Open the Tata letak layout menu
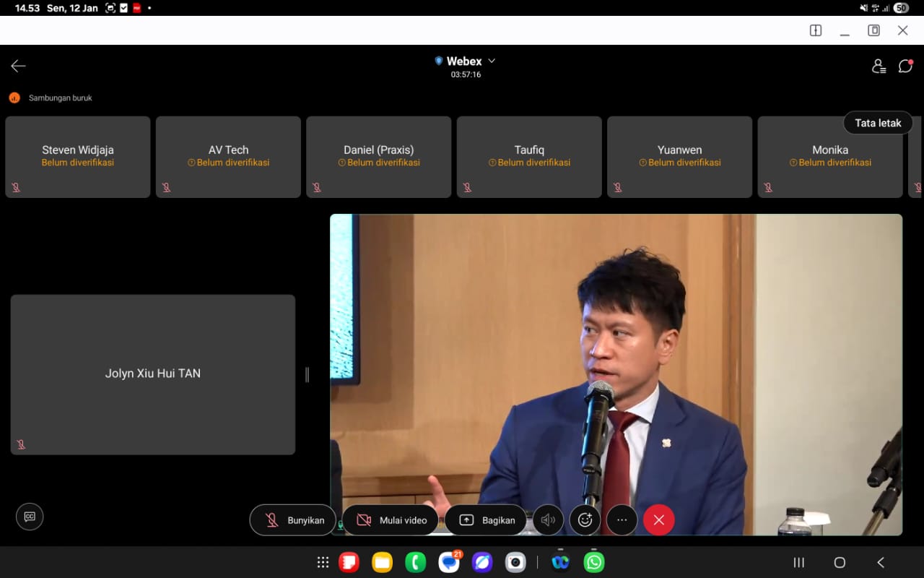The image size is (924, 578). pyautogui.click(x=878, y=123)
